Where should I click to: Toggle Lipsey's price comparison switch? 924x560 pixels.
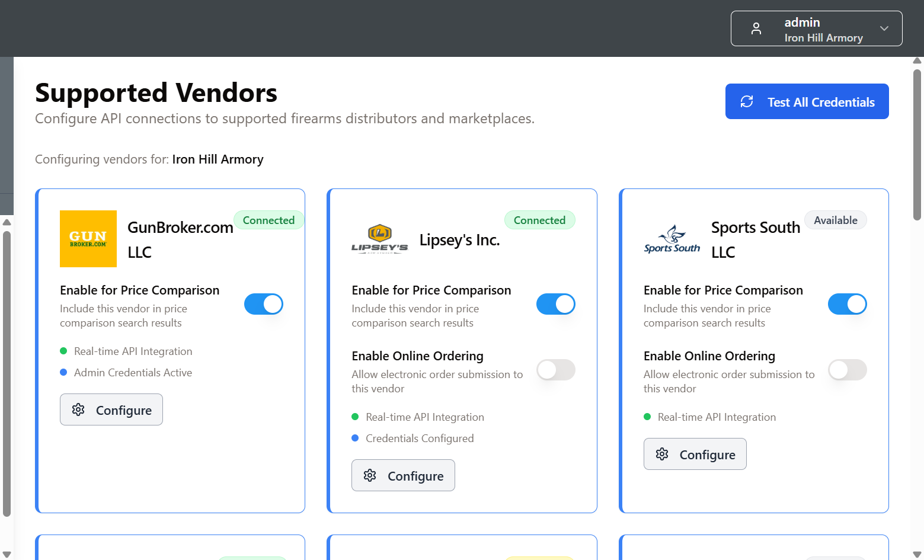[x=556, y=304]
